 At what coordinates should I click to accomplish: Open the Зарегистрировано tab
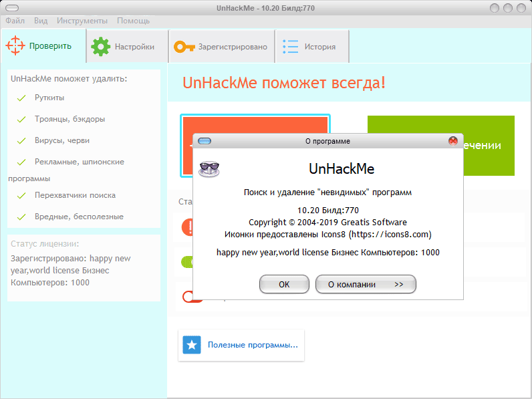pos(222,47)
